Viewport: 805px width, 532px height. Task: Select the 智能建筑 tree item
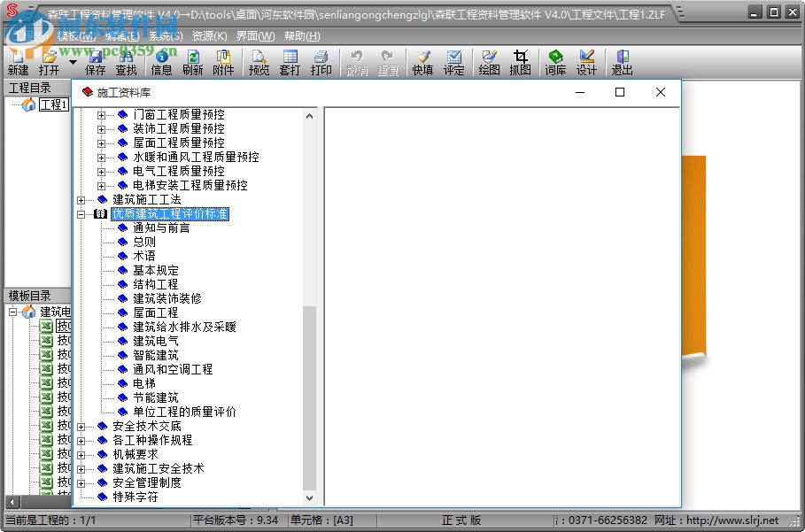point(156,355)
